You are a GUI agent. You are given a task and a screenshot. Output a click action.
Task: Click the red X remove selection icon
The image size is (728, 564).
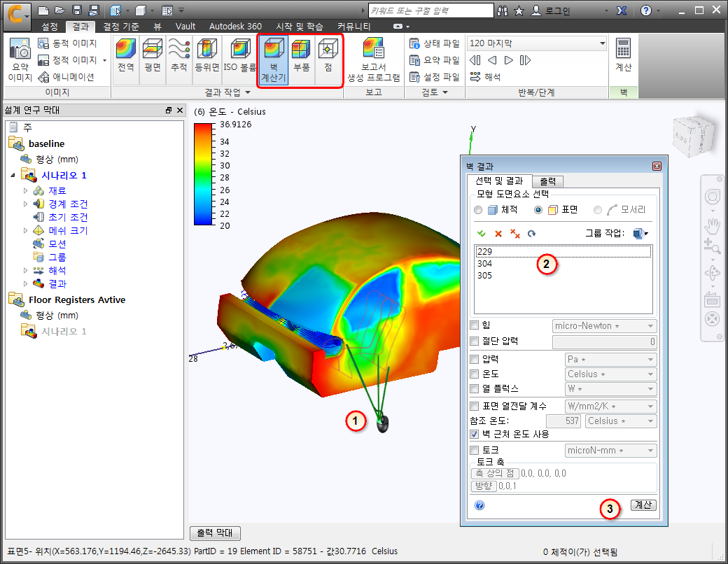pos(498,234)
